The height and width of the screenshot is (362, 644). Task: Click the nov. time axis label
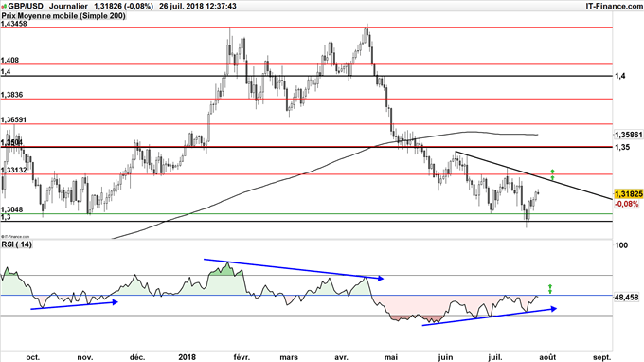[x=84, y=357]
